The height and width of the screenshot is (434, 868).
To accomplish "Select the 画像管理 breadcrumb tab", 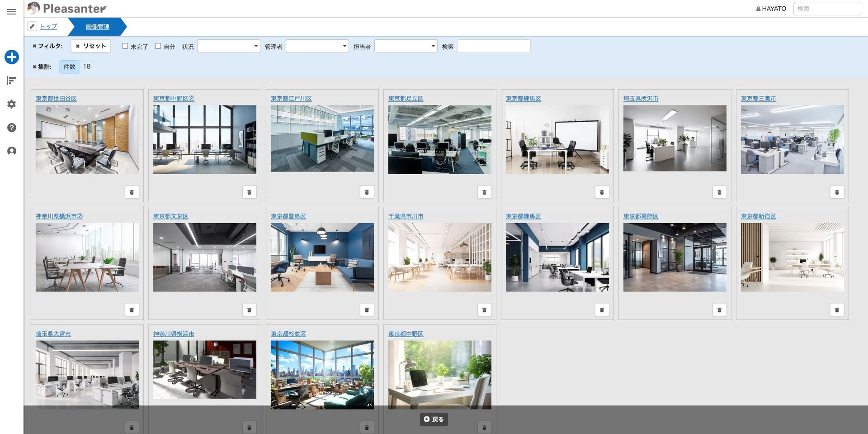I will coord(98,27).
